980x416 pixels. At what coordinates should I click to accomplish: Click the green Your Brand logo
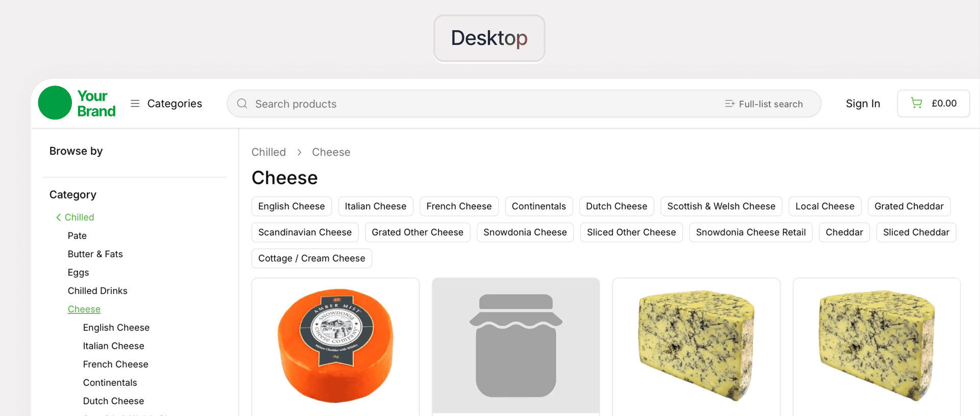click(77, 103)
